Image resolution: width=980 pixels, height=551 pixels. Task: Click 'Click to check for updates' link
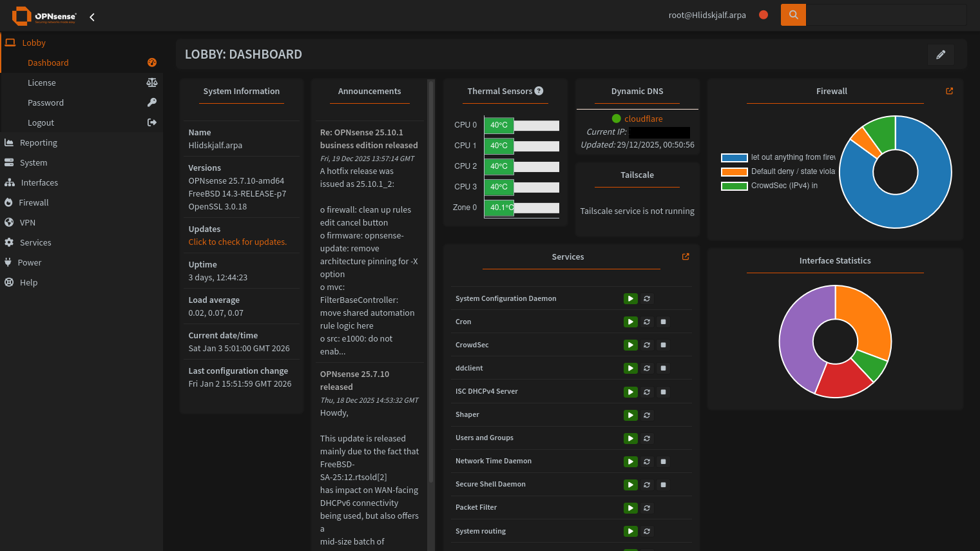coord(237,242)
